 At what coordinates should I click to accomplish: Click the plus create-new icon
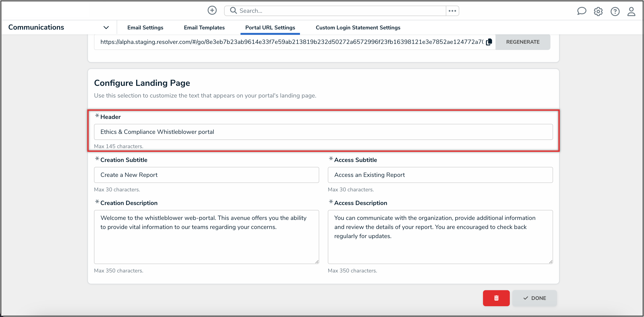tap(212, 11)
